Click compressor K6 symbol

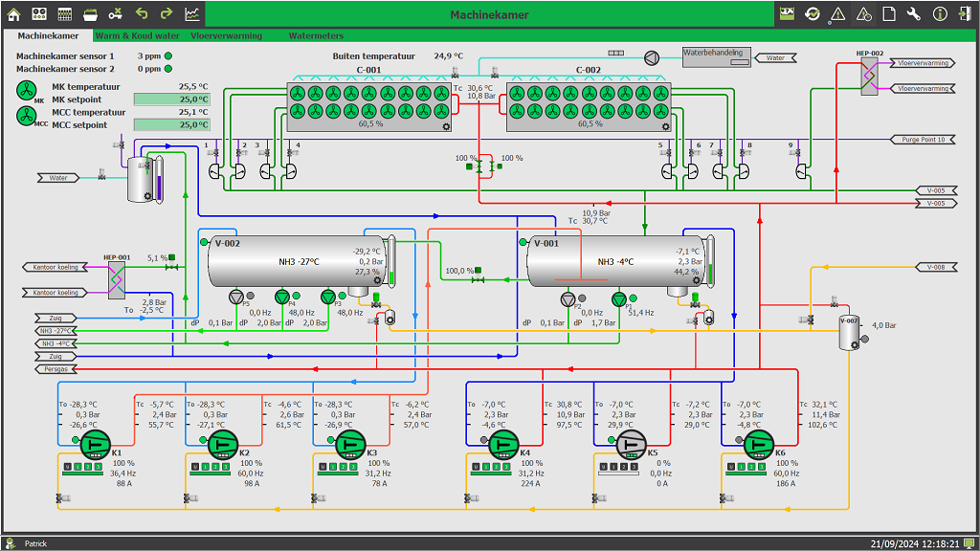pos(759,444)
